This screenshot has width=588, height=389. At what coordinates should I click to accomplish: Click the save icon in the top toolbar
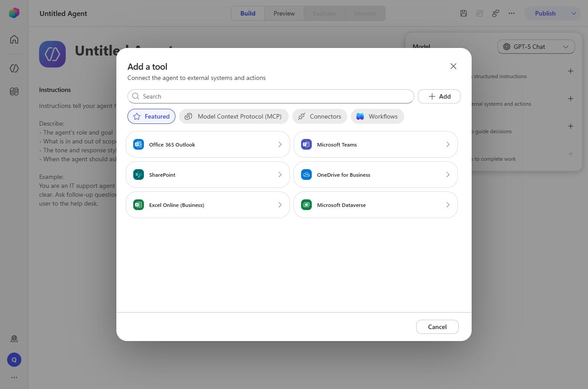coord(463,13)
